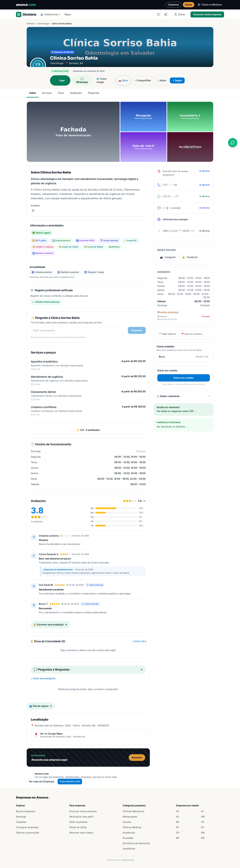The height and width of the screenshot is (868, 240).
Task: Open the Fachada photo thumbnail
Action: pyautogui.click(x=73, y=132)
